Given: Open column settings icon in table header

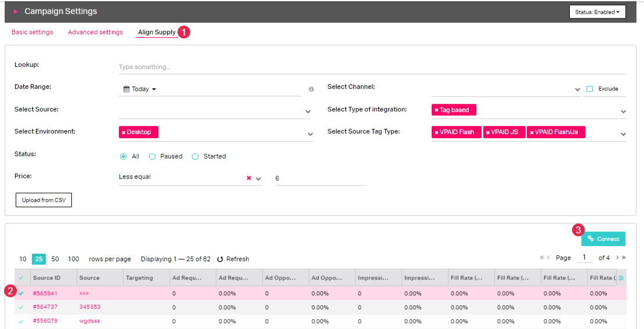Looking at the screenshot, I should [x=621, y=278].
